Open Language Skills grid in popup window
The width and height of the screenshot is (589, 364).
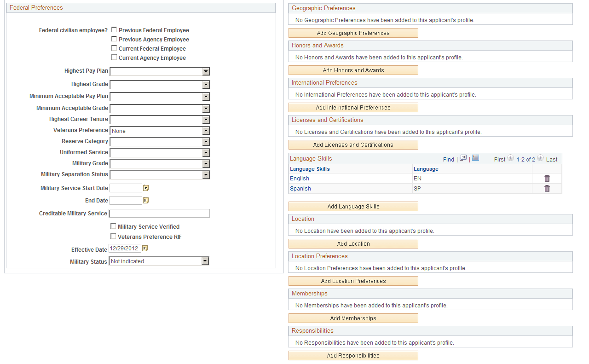coord(463,159)
